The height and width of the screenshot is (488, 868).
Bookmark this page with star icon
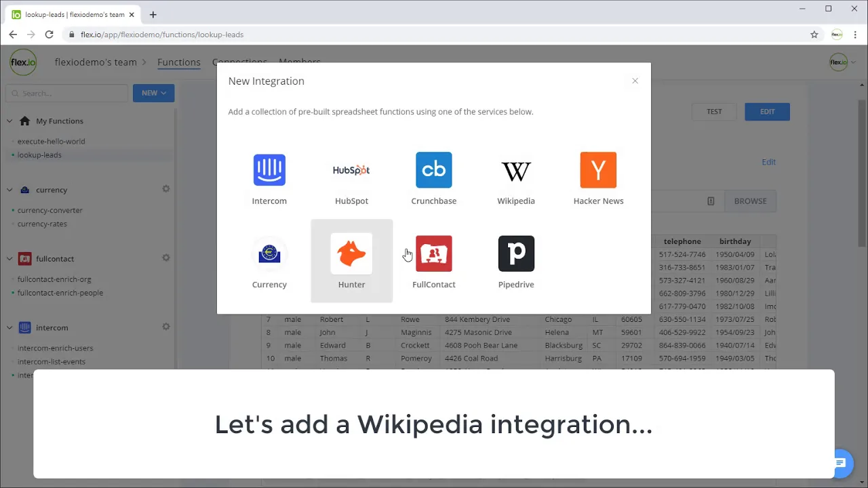click(814, 35)
